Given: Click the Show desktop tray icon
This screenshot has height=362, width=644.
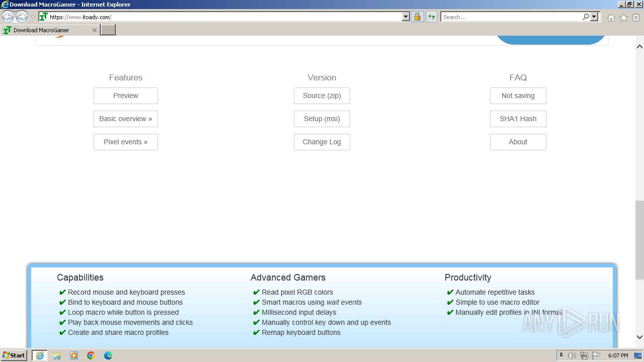Looking at the screenshot, I should coord(638,355).
